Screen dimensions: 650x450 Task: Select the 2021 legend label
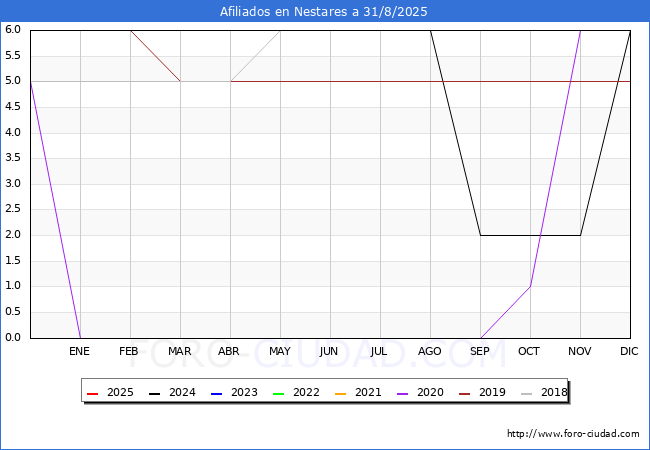[368, 393]
